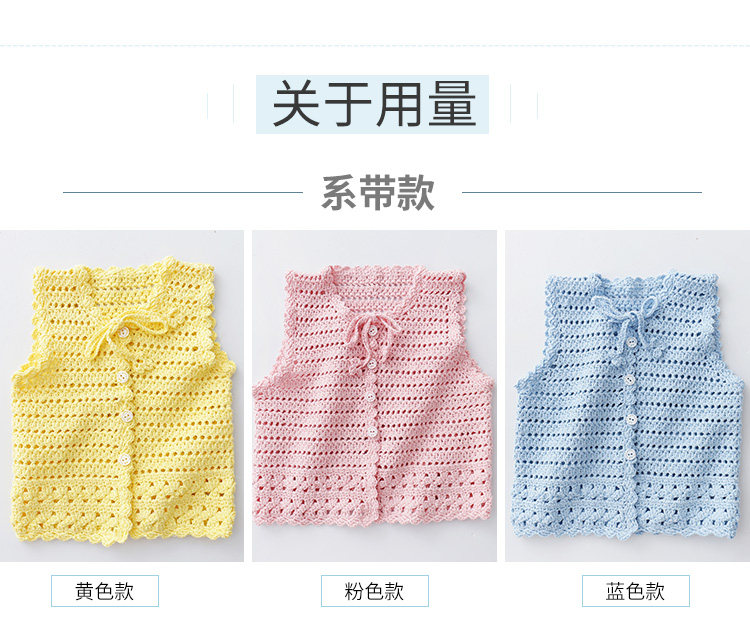Select the 蓝色款 label box

click(636, 591)
